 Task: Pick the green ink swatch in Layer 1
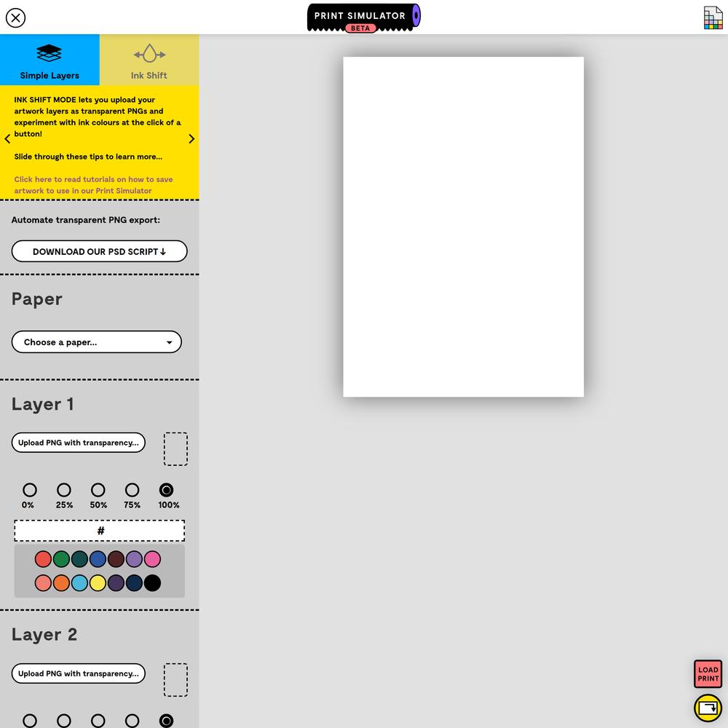[x=61, y=559]
